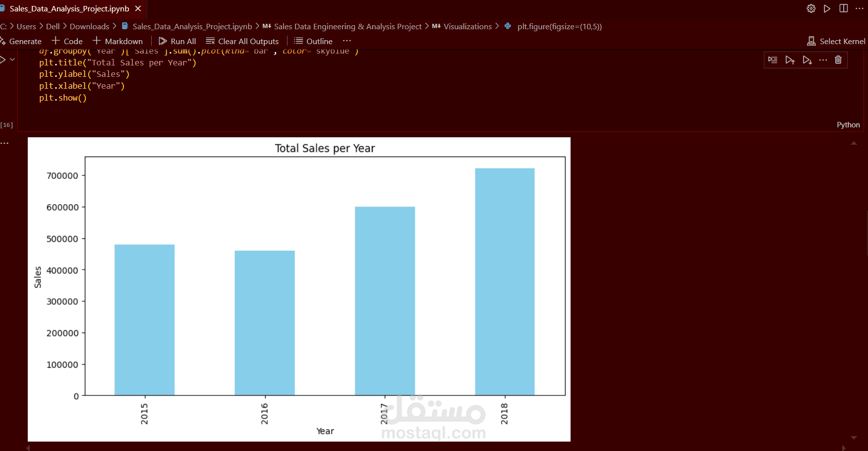Open notebook toolbar overflow ellipsis
This screenshot has width=868, height=451.
347,41
